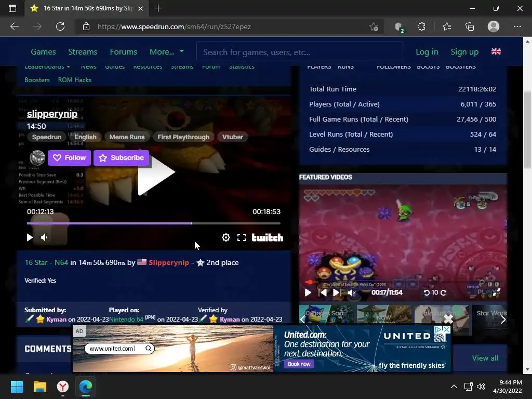Open the Boosters tab
This screenshot has height=399, width=532.
(x=37, y=80)
